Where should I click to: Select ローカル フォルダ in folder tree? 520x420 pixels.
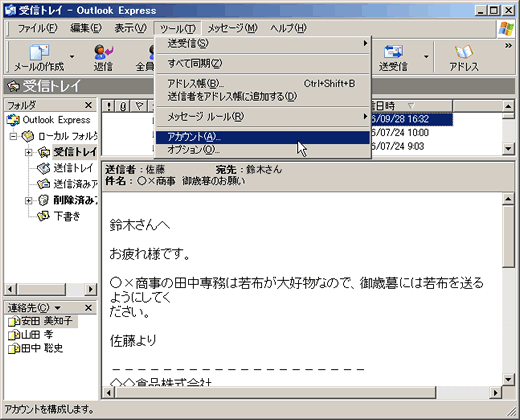click(x=68, y=136)
